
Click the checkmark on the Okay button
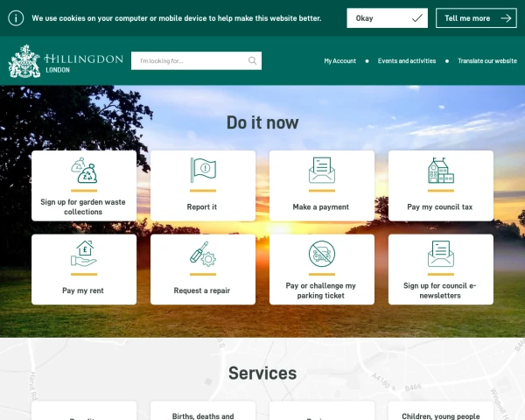coord(417,18)
